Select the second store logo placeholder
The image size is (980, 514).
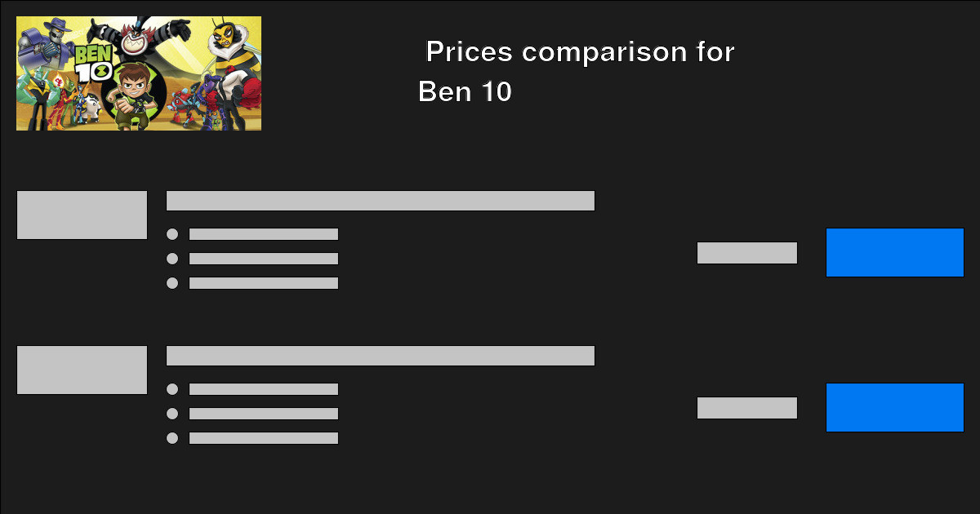(x=82, y=369)
